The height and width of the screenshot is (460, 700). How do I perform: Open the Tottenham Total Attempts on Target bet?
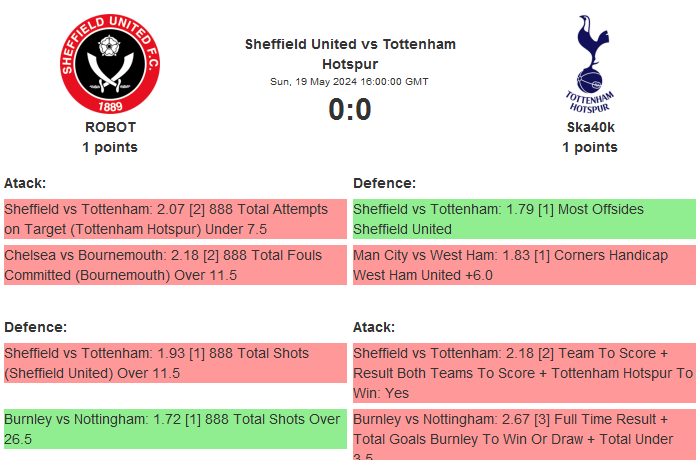[x=175, y=219]
